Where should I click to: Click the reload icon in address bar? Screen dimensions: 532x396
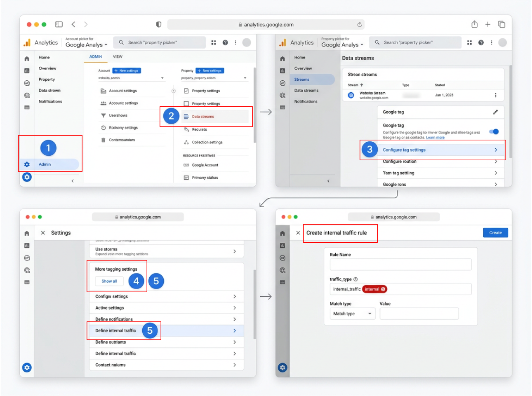[360, 24]
